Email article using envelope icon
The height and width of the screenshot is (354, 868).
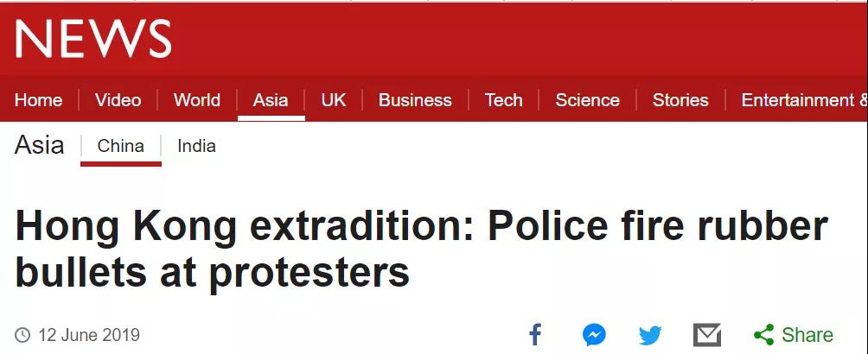707,335
